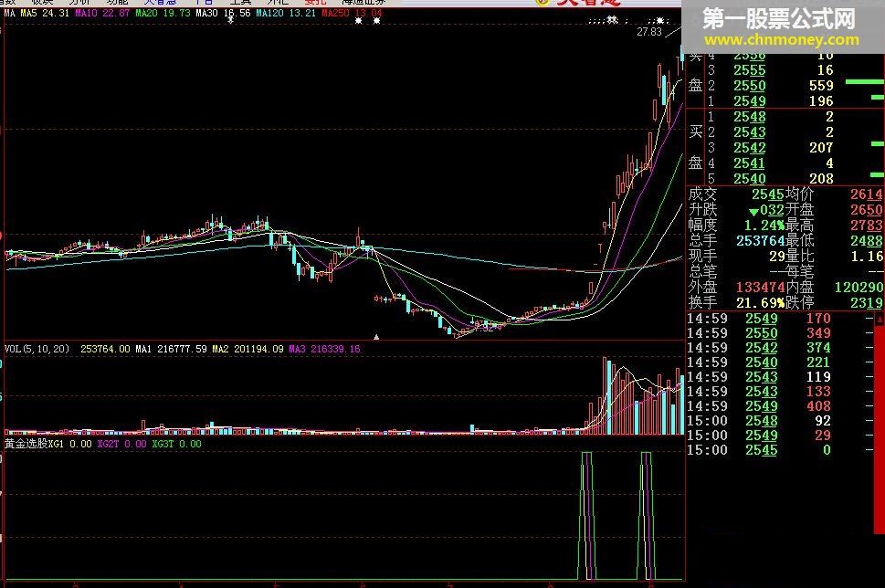The height and width of the screenshot is (588, 885).
Task: Click the MA120 13.21 label
Action: (286, 13)
